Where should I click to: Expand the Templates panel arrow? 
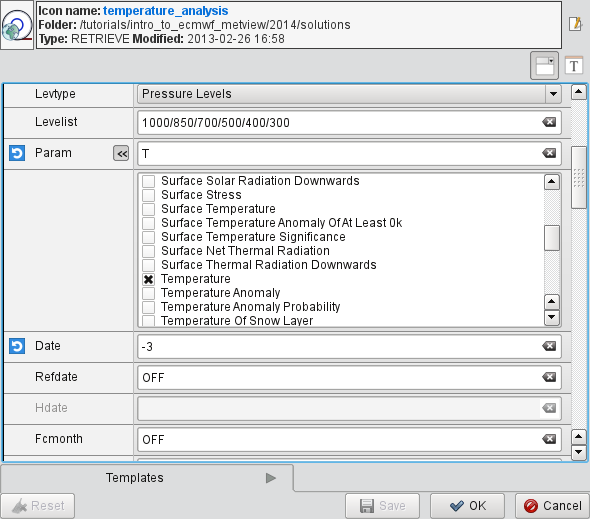coord(271,478)
